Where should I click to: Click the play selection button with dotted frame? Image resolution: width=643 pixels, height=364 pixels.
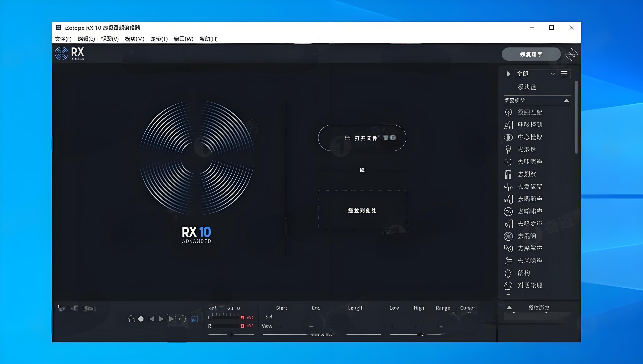click(x=171, y=319)
